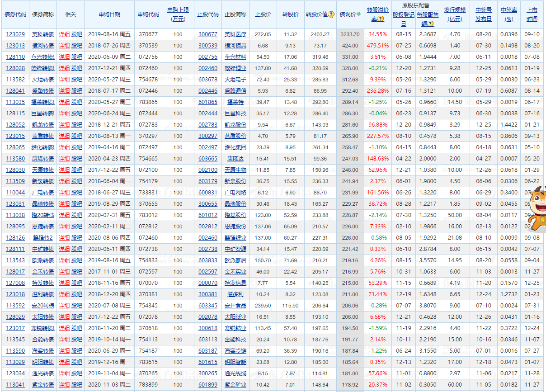The height and width of the screenshot is (392, 546).
Task: Open bond code 113582
Action: pos(15,80)
